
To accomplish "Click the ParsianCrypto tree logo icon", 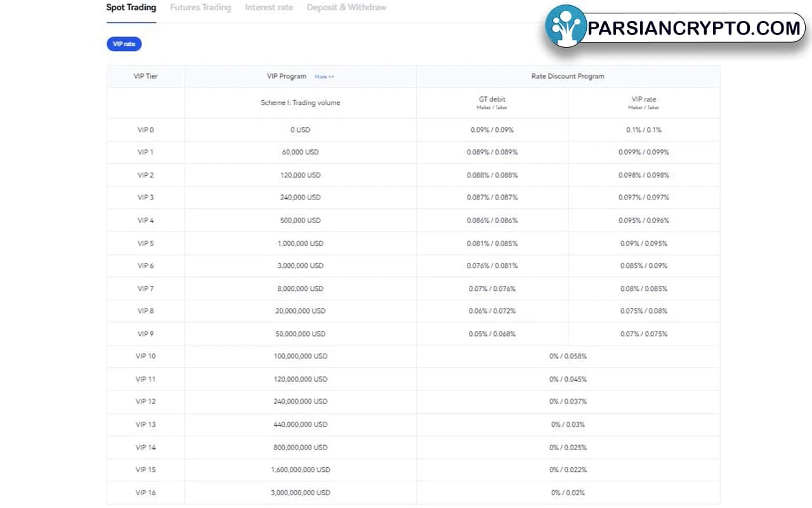I will [x=566, y=26].
